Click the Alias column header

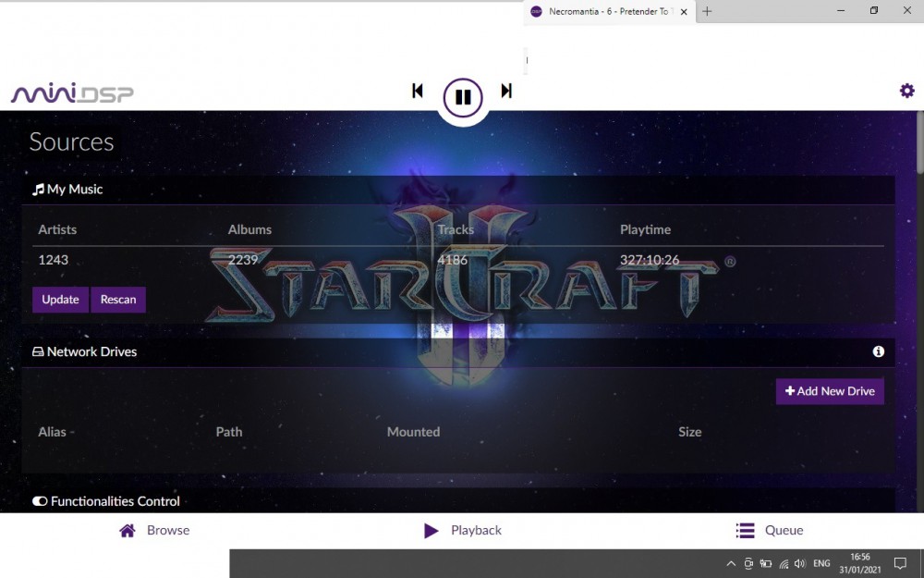52,432
